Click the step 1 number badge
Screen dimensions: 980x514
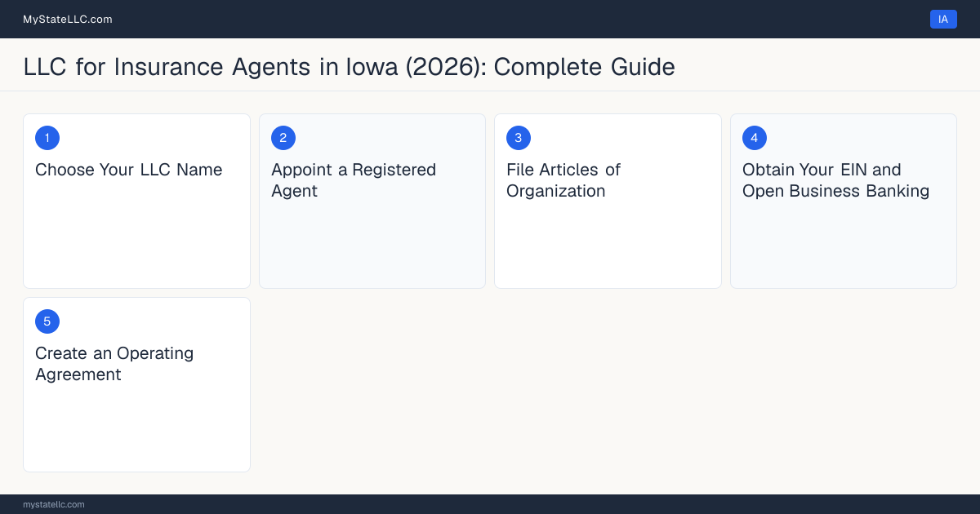(47, 138)
